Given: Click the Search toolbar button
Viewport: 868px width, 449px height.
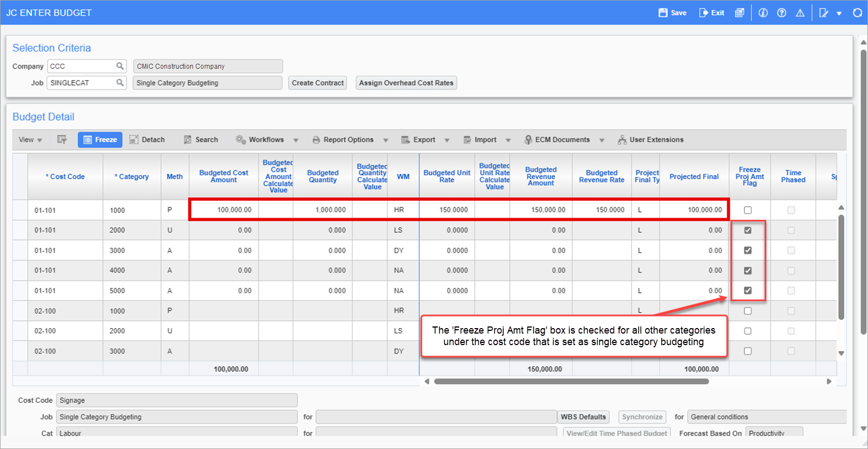Looking at the screenshot, I should (x=201, y=140).
